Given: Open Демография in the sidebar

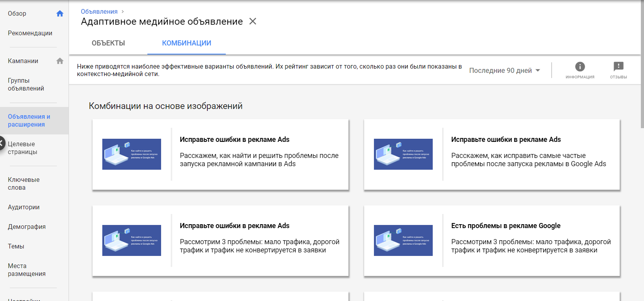Looking at the screenshot, I should [27, 227].
